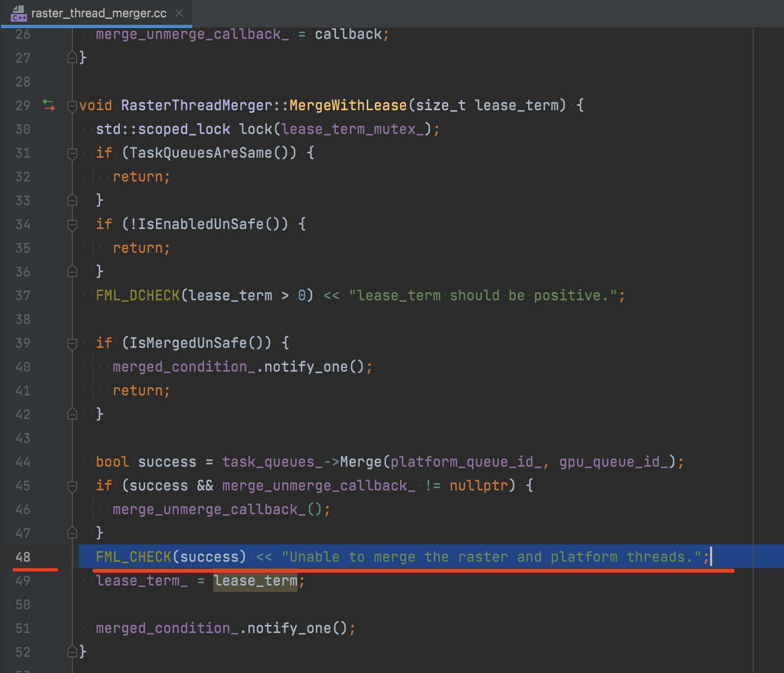Click platform_queue_id_ argument on line 44
Screen dimensions: 784x673
click(x=466, y=462)
